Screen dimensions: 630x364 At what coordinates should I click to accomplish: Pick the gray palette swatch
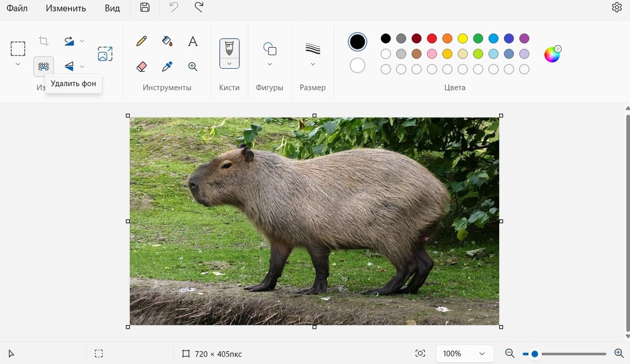pos(401,38)
